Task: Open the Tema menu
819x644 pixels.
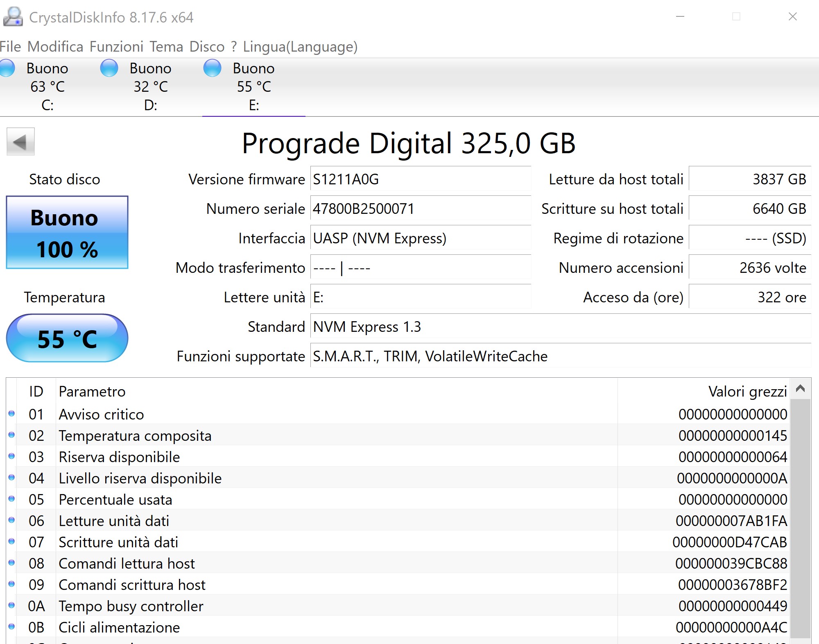Action: 166,47
